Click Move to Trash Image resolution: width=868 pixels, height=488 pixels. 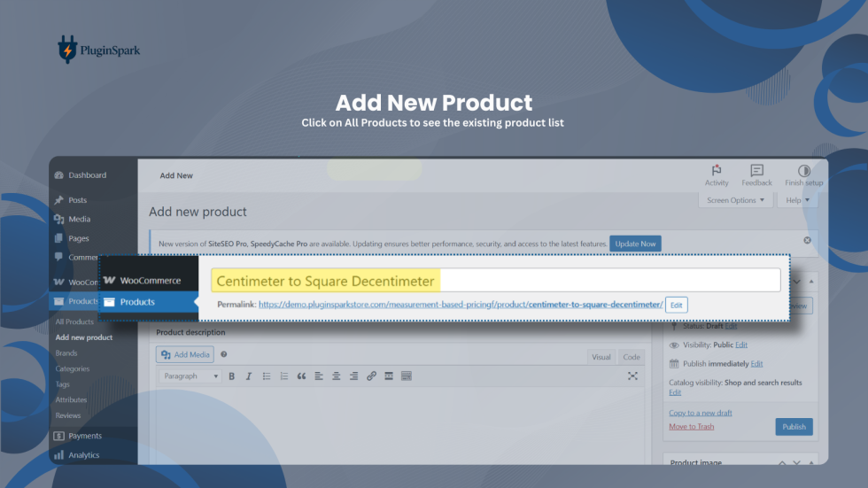coord(692,427)
